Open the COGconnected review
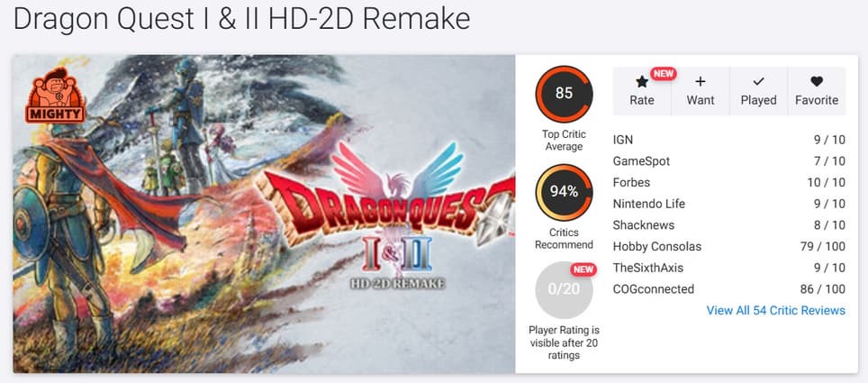 pyautogui.click(x=729, y=289)
